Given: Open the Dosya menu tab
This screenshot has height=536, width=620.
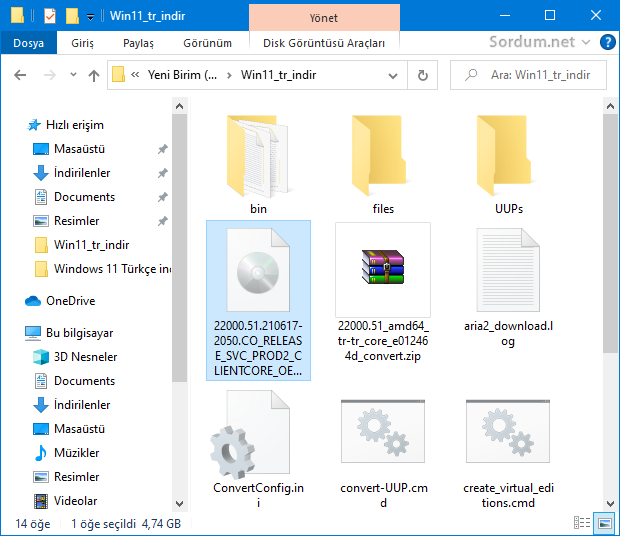Looking at the screenshot, I should click(28, 43).
